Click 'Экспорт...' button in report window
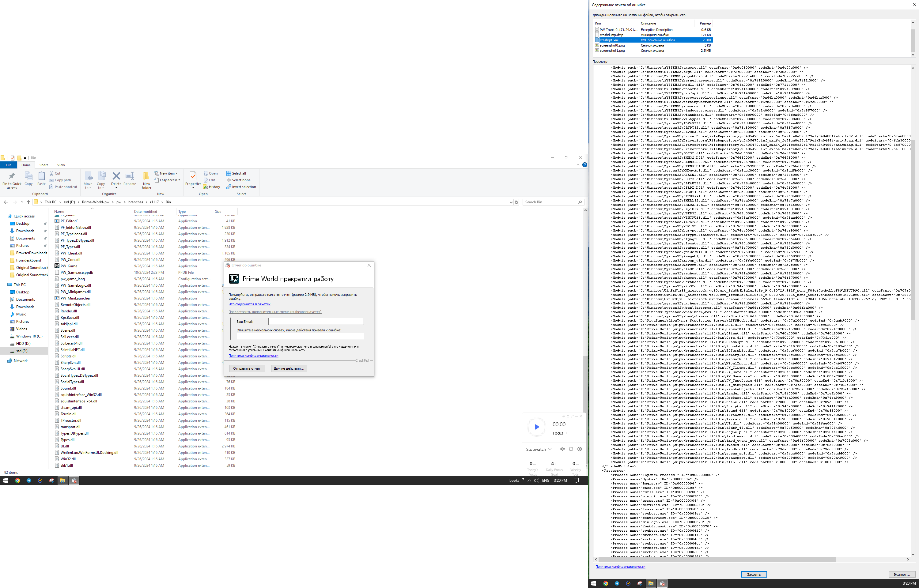The width and height of the screenshot is (919, 588). click(902, 574)
